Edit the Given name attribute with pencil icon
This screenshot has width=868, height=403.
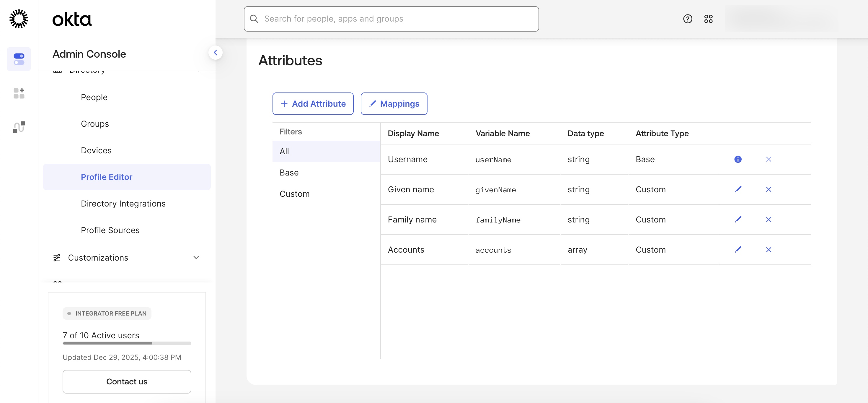click(738, 189)
